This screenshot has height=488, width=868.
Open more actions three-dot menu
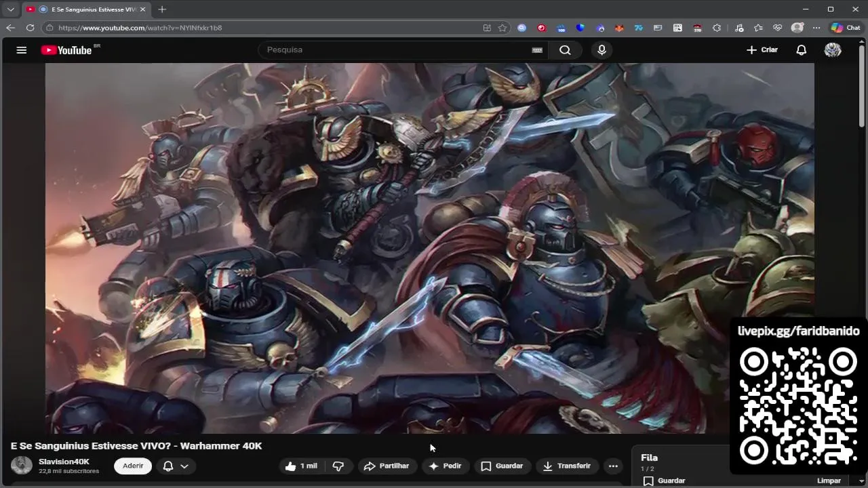(x=613, y=466)
